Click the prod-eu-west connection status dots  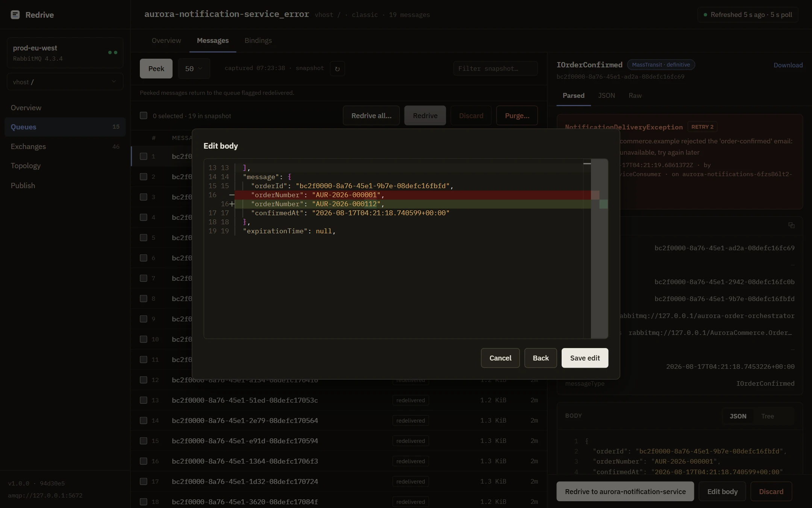tap(113, 53)
